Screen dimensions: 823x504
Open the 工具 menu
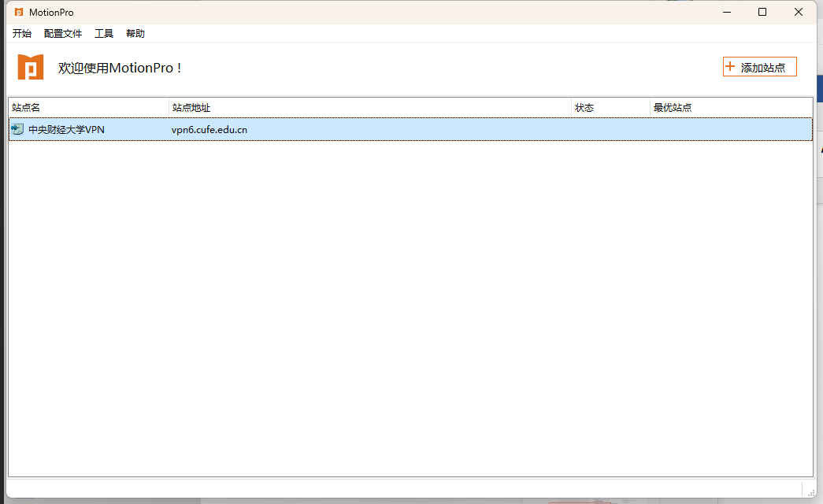[104, 34]
